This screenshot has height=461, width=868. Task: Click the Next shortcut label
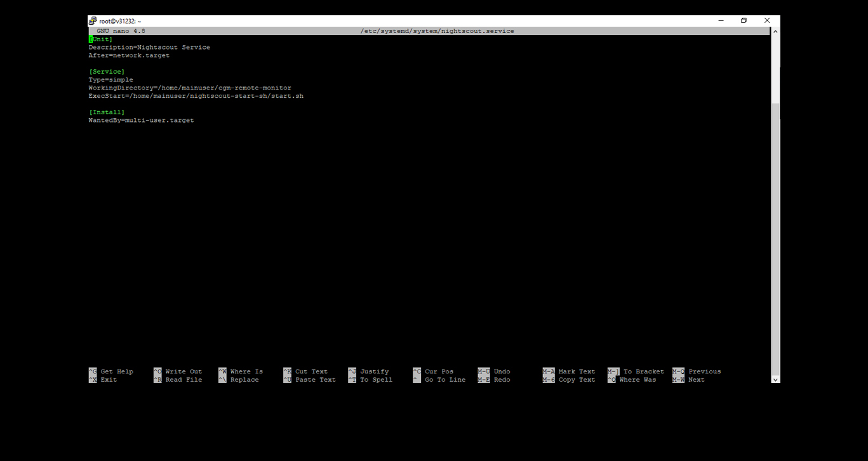[688, 380]
